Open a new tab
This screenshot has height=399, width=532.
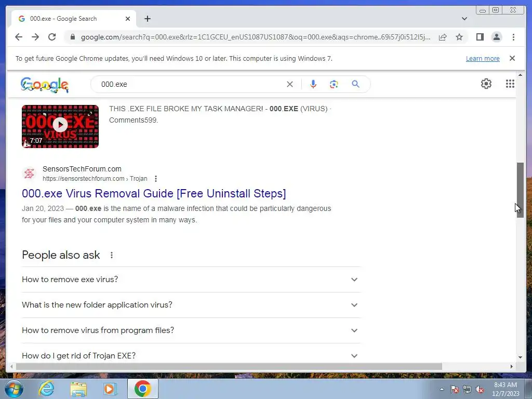[147, 19]
